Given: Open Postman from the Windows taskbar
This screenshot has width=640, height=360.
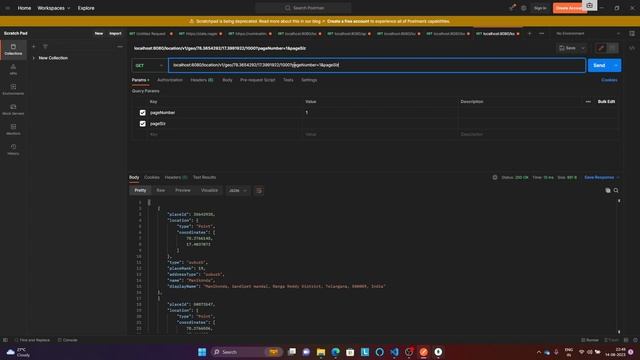Looking at the screenshot, I should pos(424,352).
